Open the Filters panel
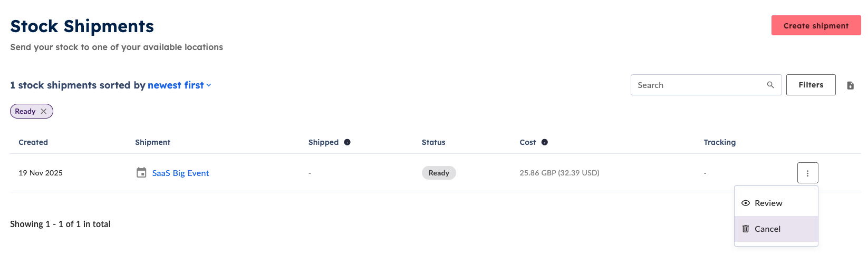The image size is (868, 265). (x=811, y=85)
